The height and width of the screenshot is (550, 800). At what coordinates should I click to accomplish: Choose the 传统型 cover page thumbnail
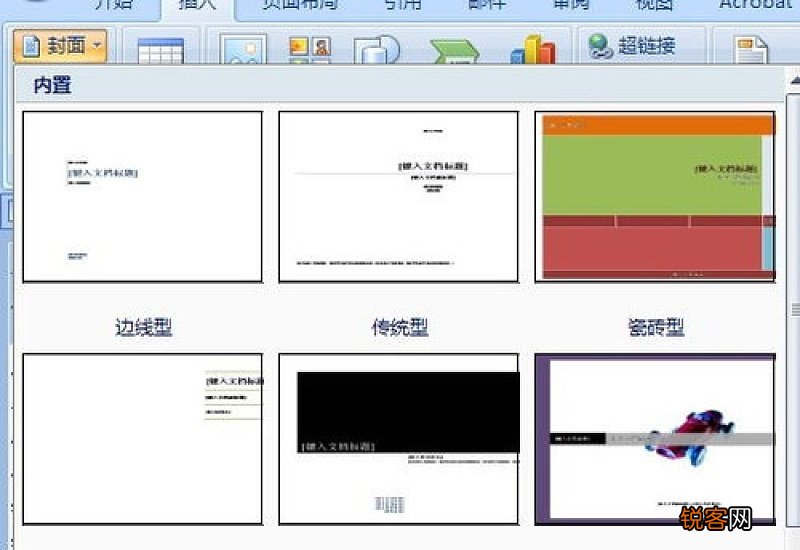click(x=398, y=196)
